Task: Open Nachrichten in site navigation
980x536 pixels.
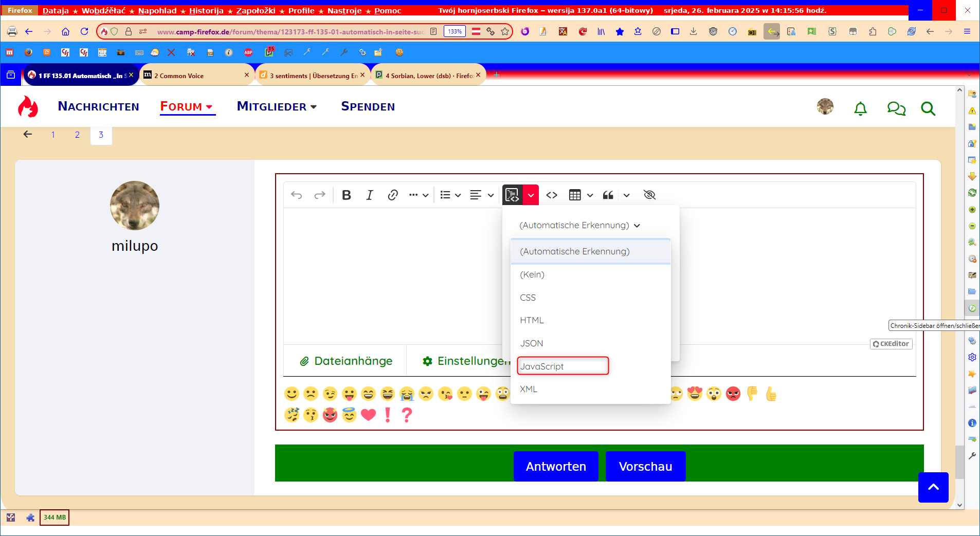Action: [98, 106]
